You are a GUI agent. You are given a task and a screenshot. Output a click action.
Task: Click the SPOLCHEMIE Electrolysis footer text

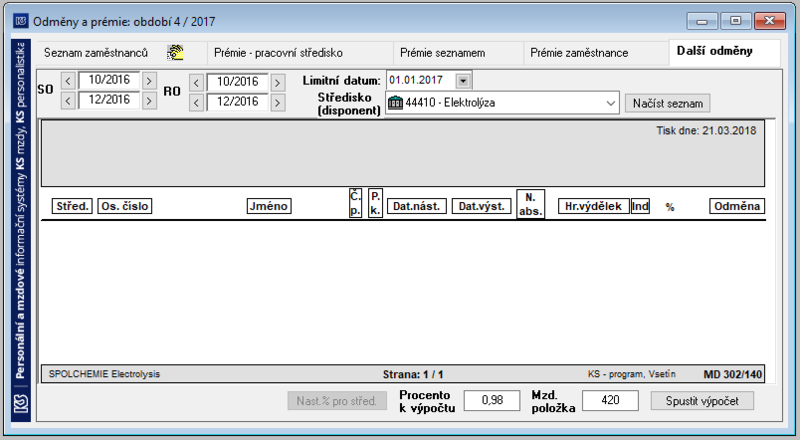[x=104, y=374]
